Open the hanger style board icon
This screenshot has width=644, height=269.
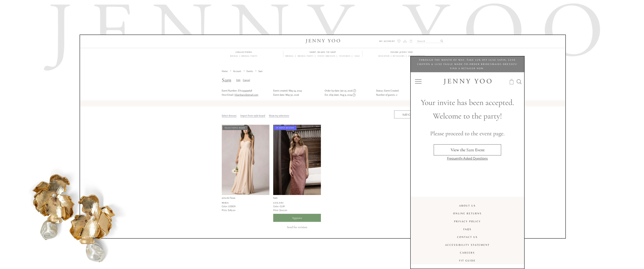405,41
